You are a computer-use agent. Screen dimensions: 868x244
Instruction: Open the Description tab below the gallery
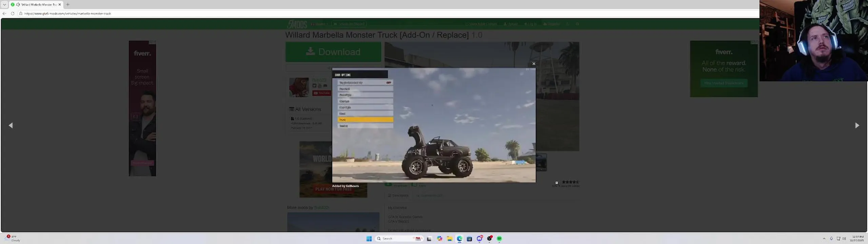pyautogui.click(x=398, y=196)
